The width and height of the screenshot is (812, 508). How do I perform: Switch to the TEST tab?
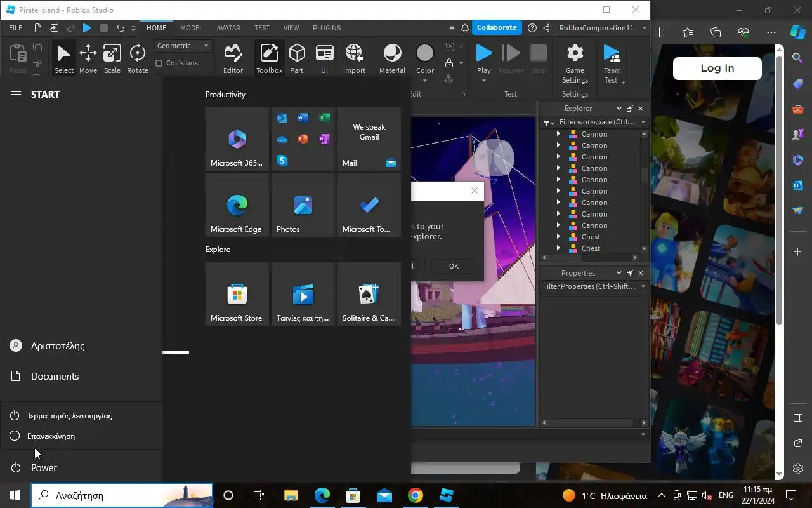click(x=262, y=28)
